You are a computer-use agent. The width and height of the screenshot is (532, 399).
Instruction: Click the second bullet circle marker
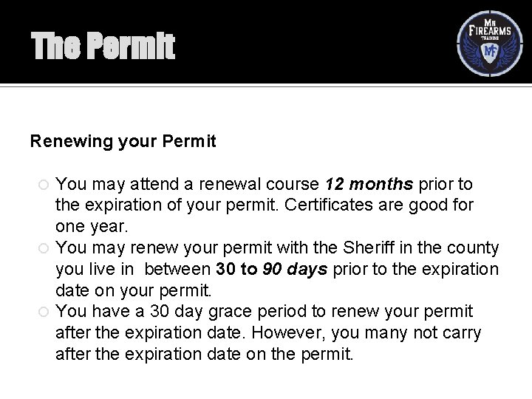(x=44, y=248)
